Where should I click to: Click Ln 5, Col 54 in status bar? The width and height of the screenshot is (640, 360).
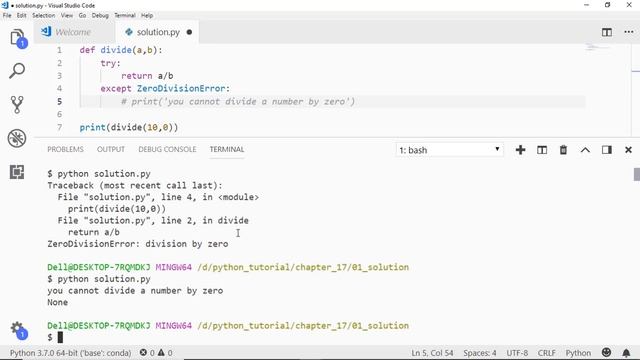pyautogui.click(x=432, y=353)
